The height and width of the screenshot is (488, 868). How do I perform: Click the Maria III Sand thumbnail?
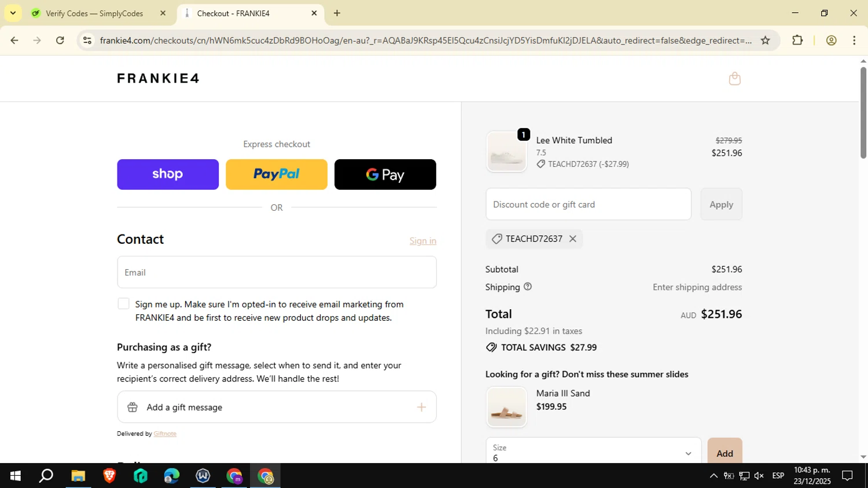506,407
